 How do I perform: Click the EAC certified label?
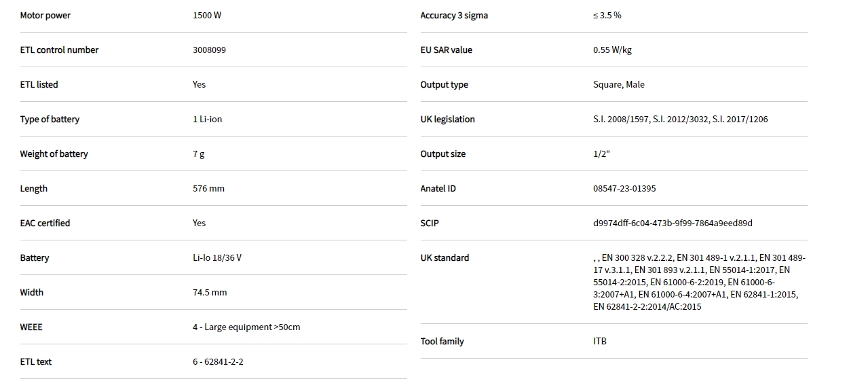45,223
